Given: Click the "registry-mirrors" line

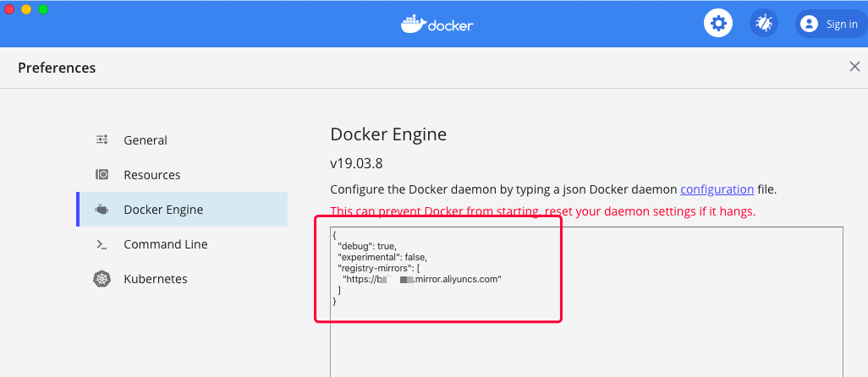Looking at the screenshot, I should pyautogui.click(x=379, y=269).
